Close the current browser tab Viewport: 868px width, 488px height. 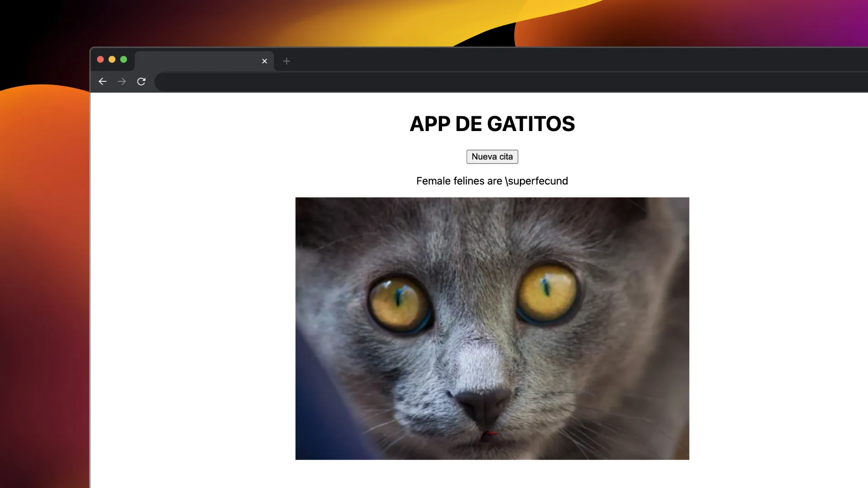coord(264,61)
